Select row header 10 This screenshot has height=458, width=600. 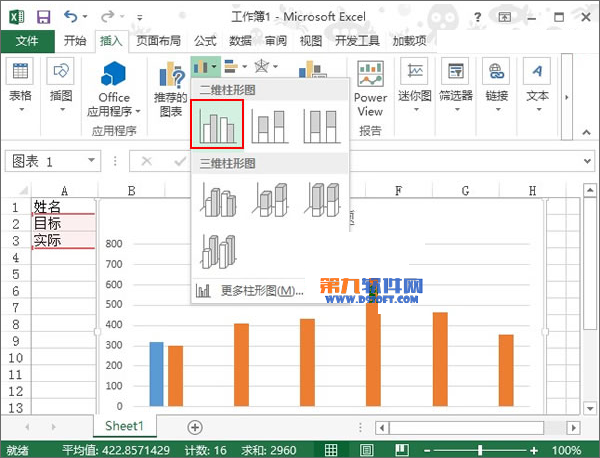[16, 358]
